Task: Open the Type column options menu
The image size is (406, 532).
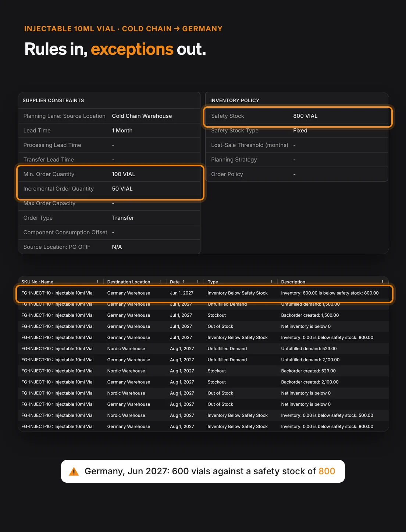Action: coord(271,282)
